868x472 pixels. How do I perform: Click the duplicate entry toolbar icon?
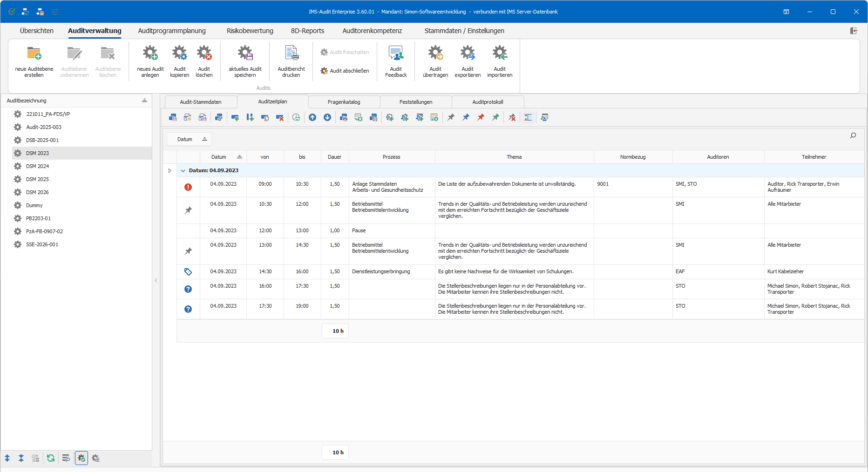tap(265, 117)
